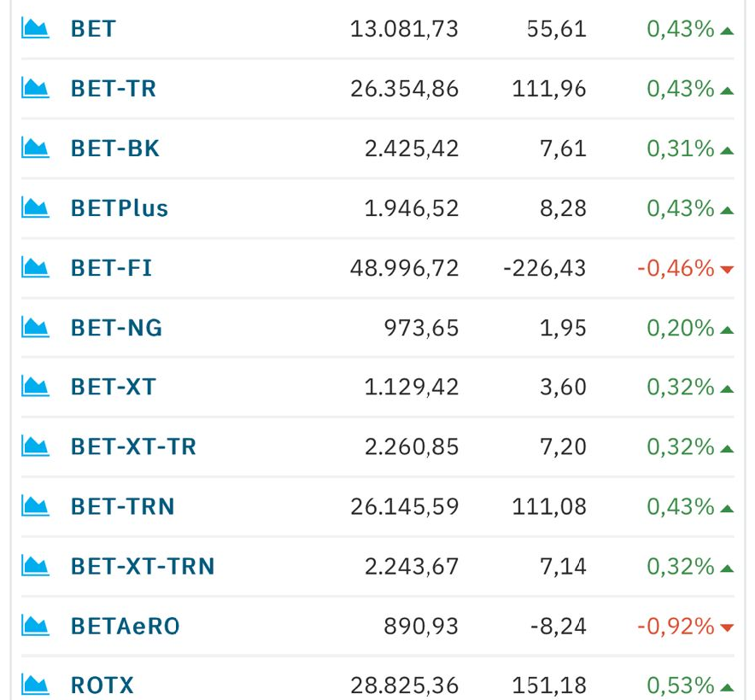Viewport: 755px width, 700px height.
Task: Open the BET-XT-TR index link
Action: point(133,446)
